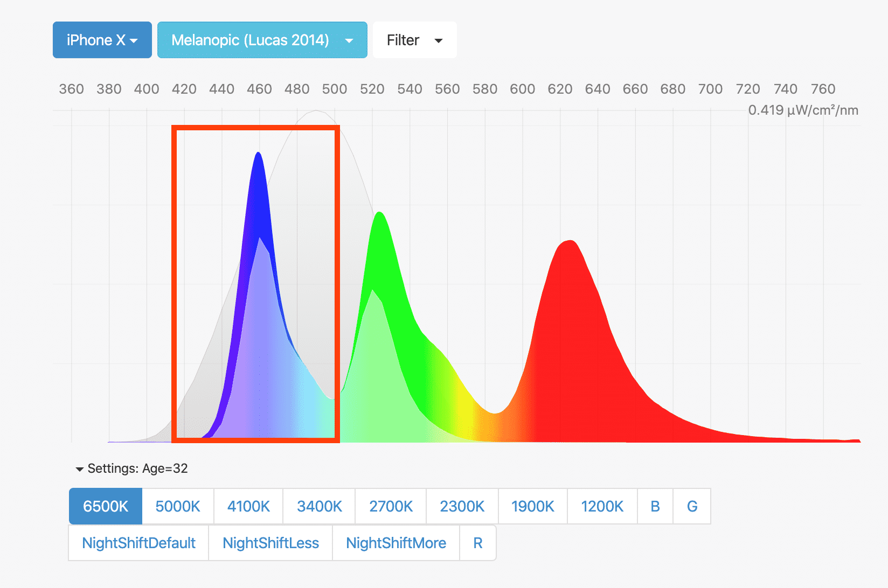Click the 760 wavelength axis label
This screenshot has width=888, height=588.
point(823,89)
